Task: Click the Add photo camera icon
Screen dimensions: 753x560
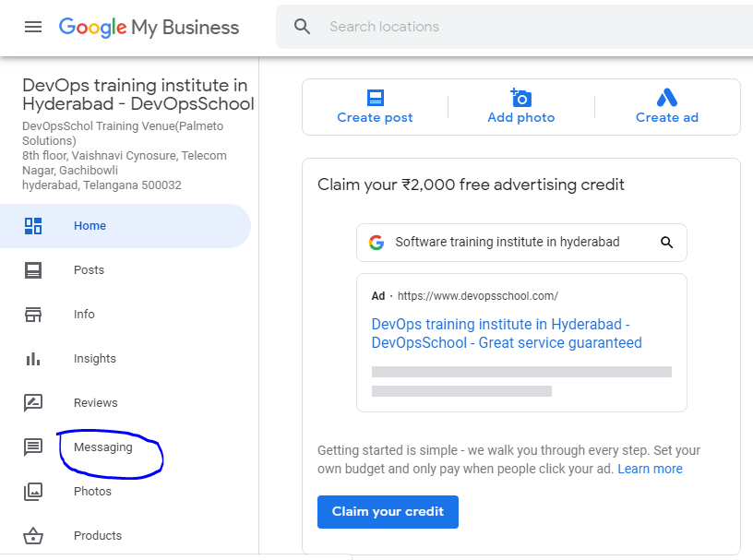Action: [x=521, y=98]
